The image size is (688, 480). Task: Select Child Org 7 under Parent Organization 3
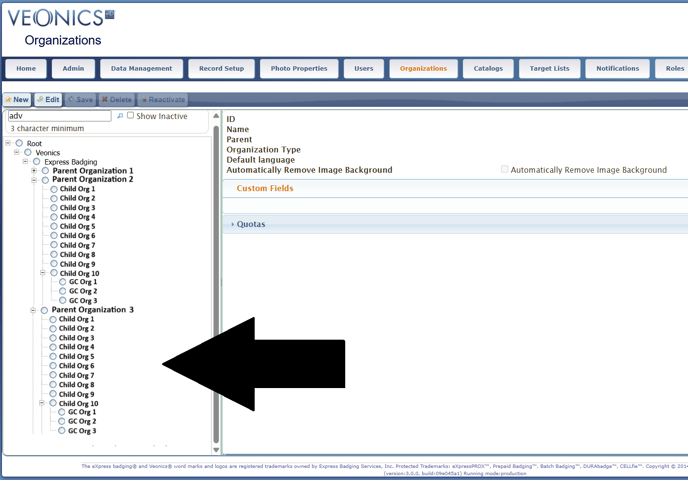point(53,375)
